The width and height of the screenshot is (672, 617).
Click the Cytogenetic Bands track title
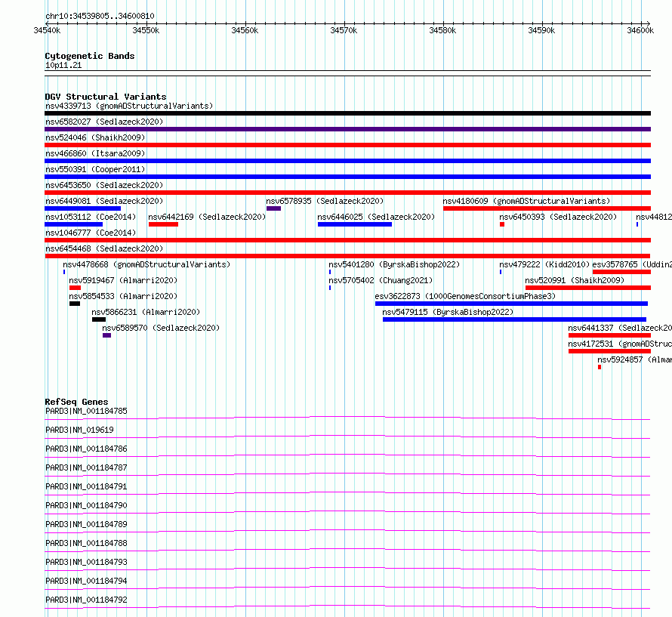[x=90, y=56]
